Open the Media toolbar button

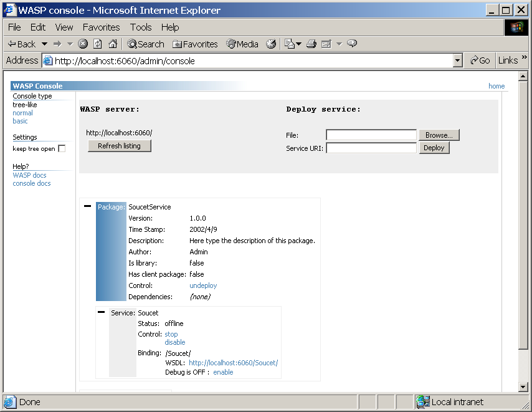242,44
